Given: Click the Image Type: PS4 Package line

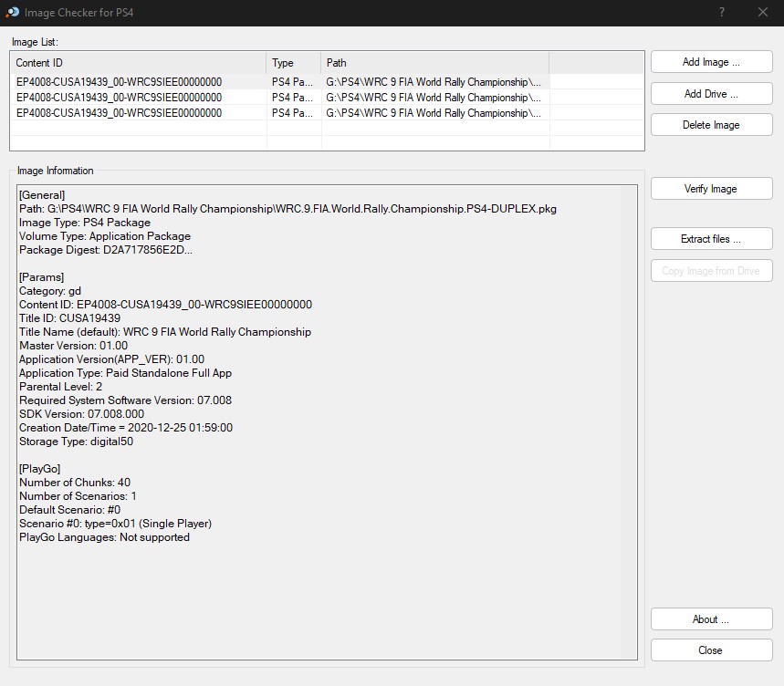Looking at the screenshot, I should point(85,223).
